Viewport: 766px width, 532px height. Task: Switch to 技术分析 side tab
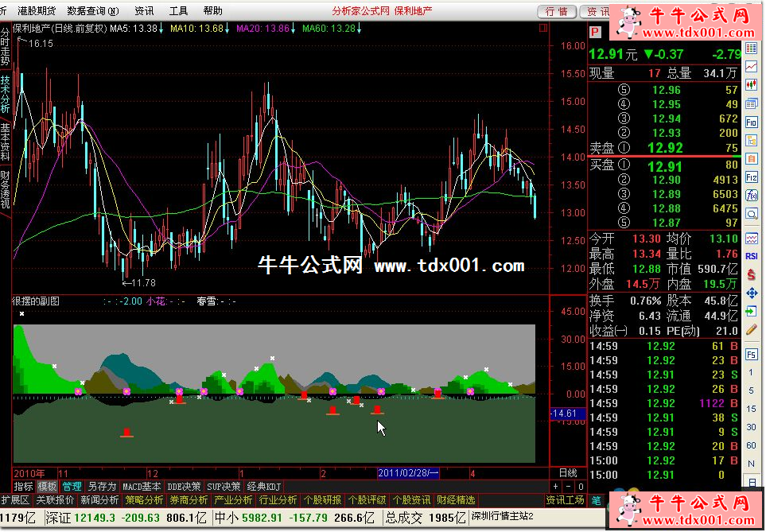click(x=6, y=95)
